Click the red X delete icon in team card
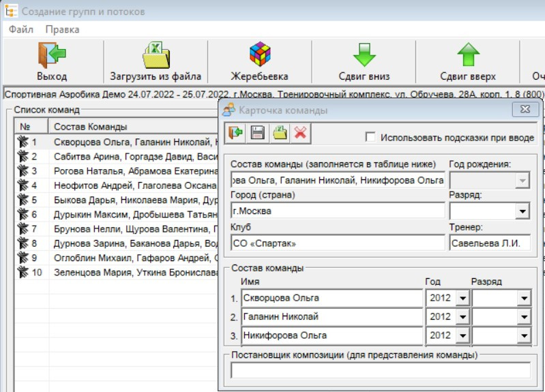The height and width of the screenshot is (392, 545). pos(300,133)
